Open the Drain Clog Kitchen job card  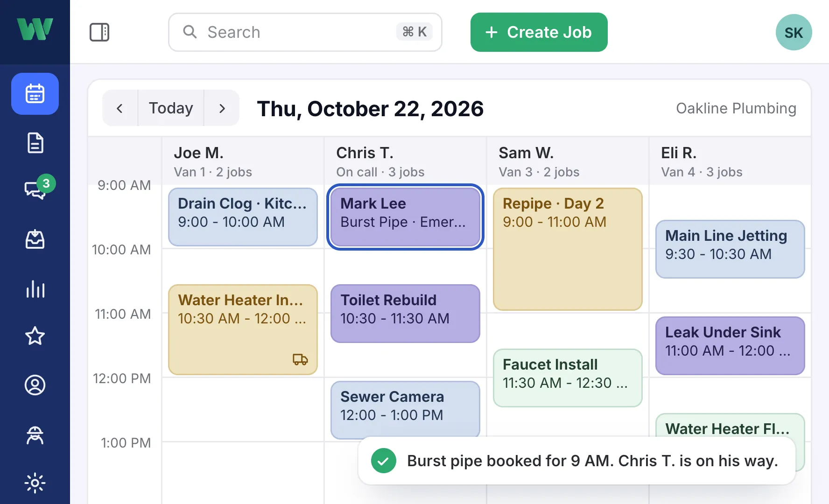click(x=243, y=217)
